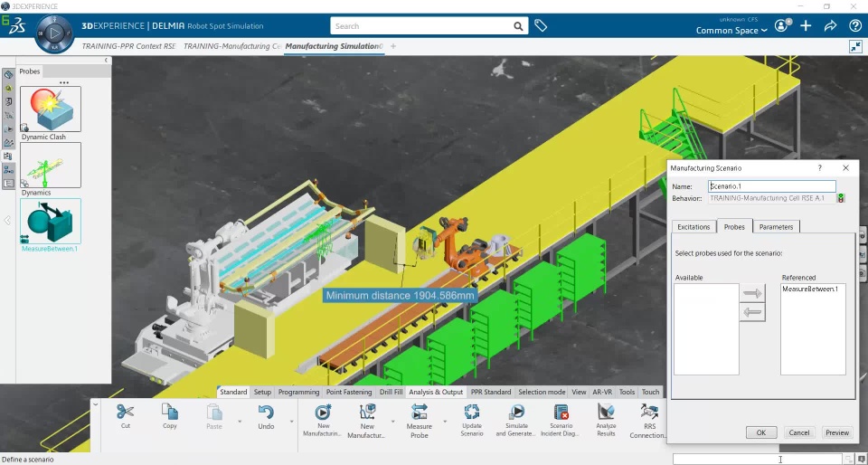Click the Share arrow icon
Image resolution: width=868 pixels, height=465 pixels.
pos(830,25)
